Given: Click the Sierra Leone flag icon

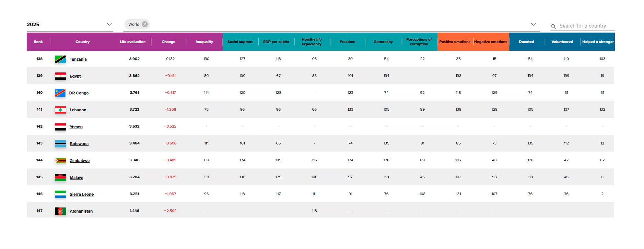Looking at the screenshot, I should [60, 194].
